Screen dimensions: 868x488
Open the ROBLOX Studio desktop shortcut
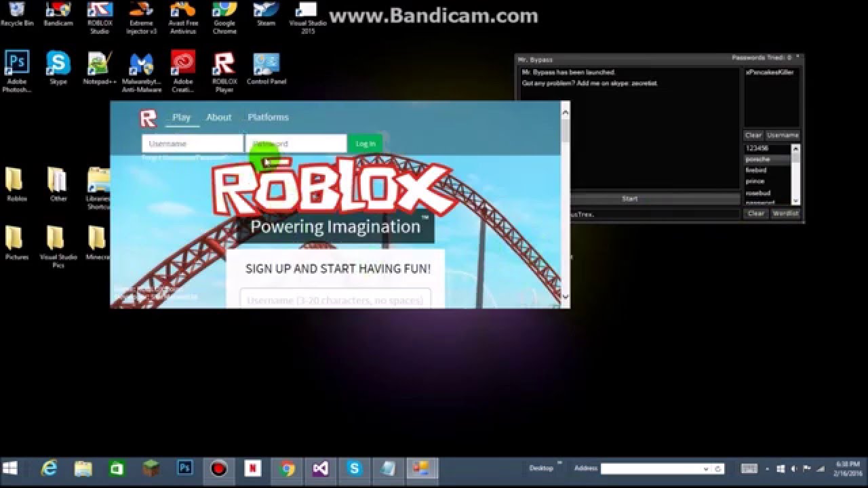point(100,17)
